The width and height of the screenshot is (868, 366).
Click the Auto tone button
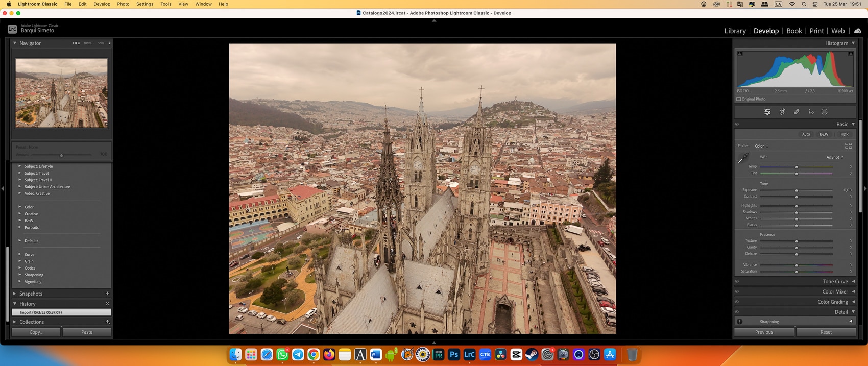tap(806, 134)
